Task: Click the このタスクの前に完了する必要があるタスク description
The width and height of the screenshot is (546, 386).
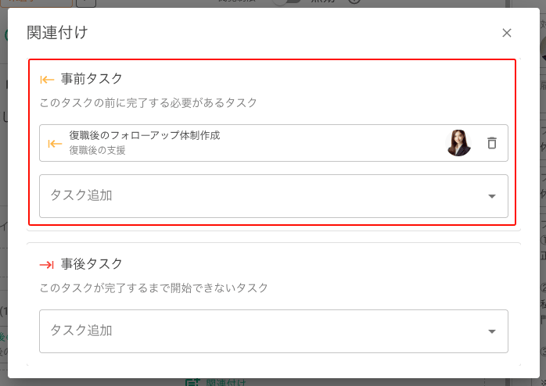Action: [x=148, y=103]
